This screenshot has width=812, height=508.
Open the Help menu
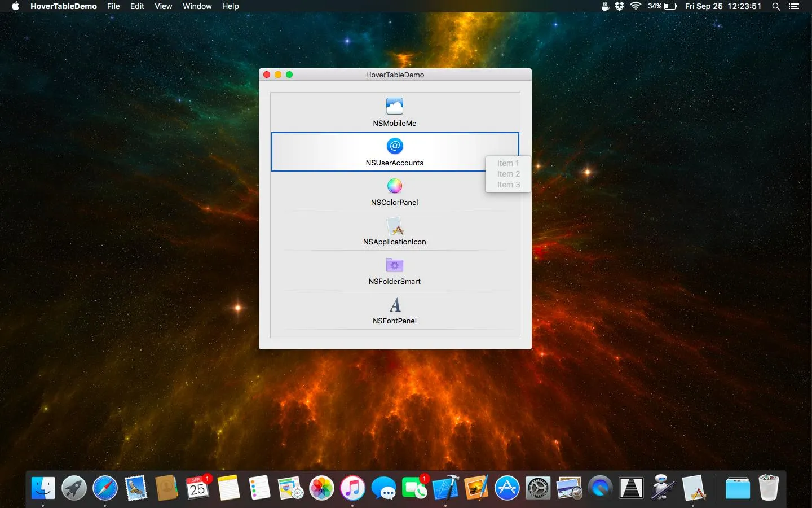(230, 6)
